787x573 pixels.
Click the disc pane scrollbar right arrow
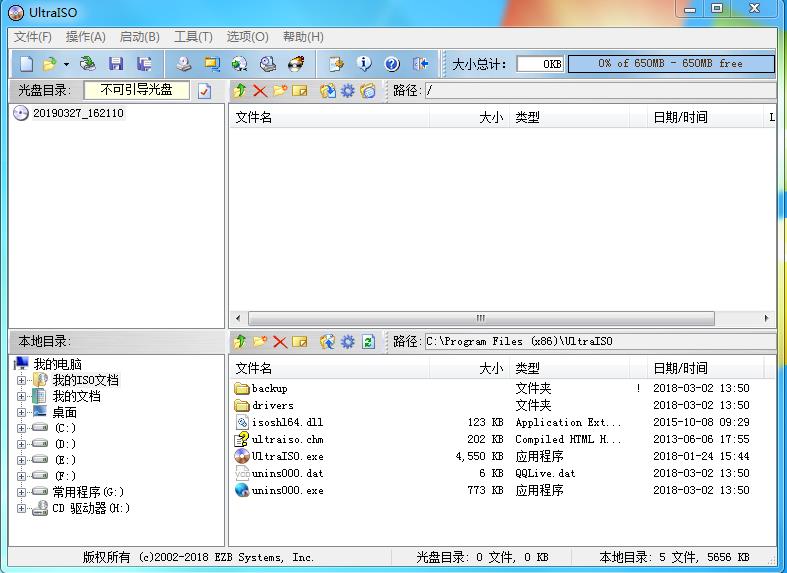click(x=766, y=318)
